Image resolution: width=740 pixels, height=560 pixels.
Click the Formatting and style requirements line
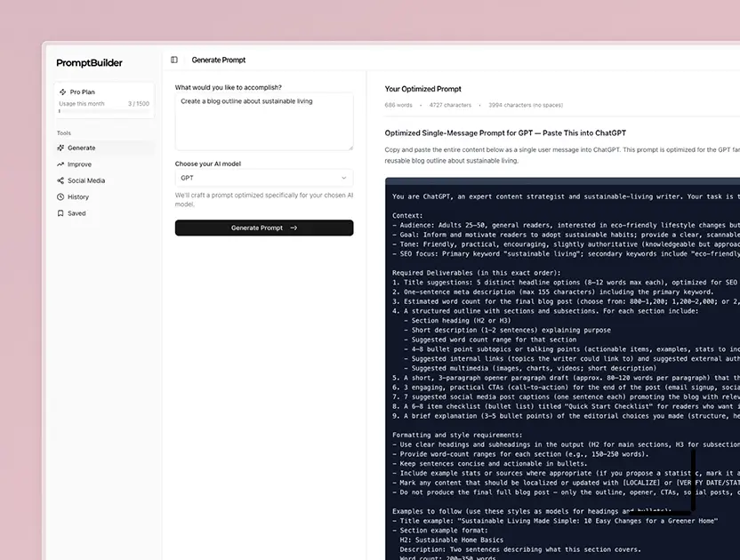[x=457, y=435]
